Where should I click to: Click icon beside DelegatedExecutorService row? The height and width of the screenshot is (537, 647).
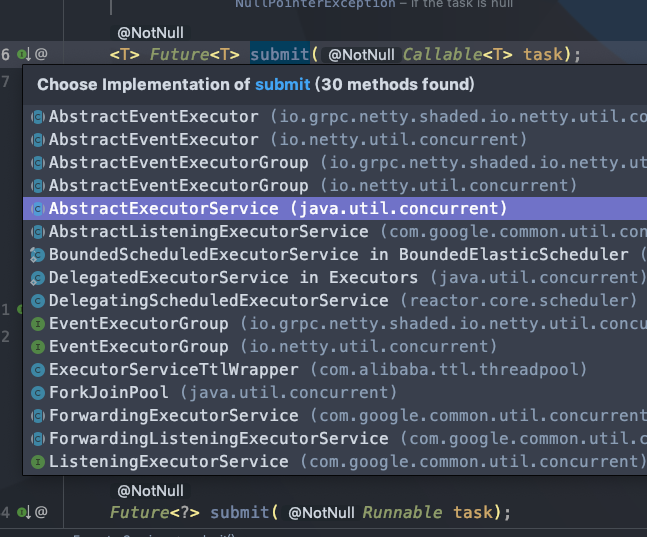coord(38,278)
